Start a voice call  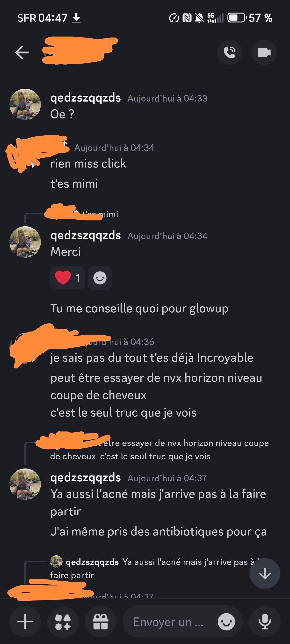click(x=230, y=52)
